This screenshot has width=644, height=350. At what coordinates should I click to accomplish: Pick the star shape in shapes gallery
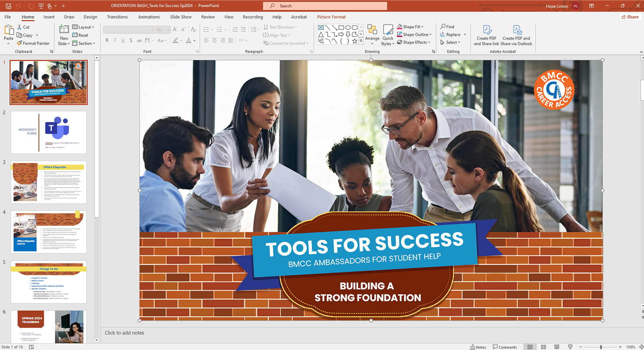tap(355, 41)
